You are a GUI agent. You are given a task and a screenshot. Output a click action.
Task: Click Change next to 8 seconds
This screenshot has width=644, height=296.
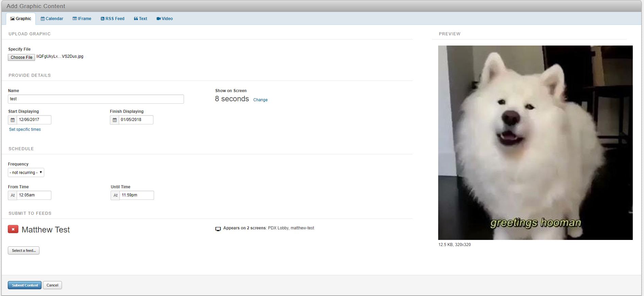(260, 100)
